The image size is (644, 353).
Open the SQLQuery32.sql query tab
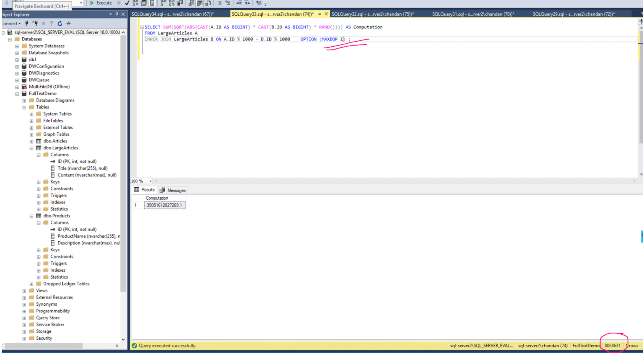pos(373,14)
